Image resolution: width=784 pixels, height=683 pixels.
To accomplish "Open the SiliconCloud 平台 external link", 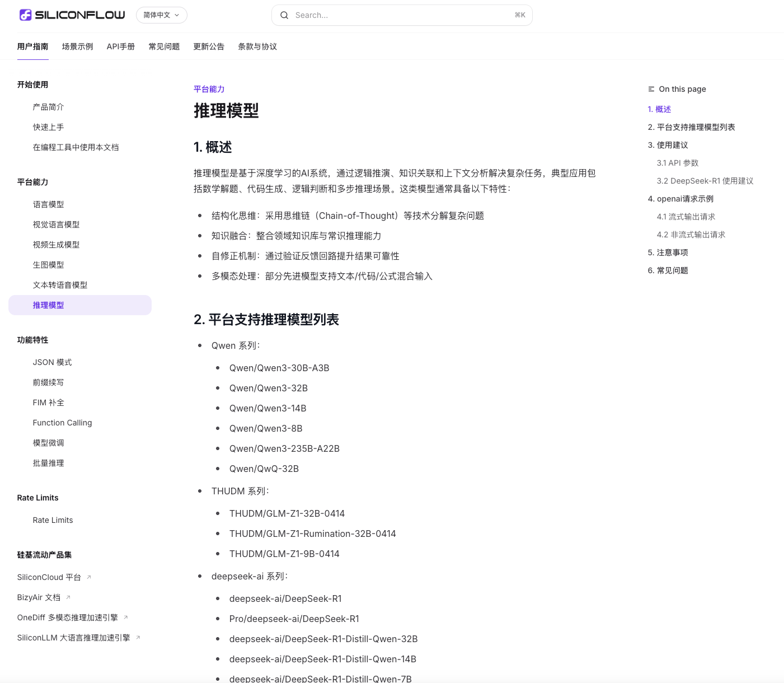I will 49,577.
